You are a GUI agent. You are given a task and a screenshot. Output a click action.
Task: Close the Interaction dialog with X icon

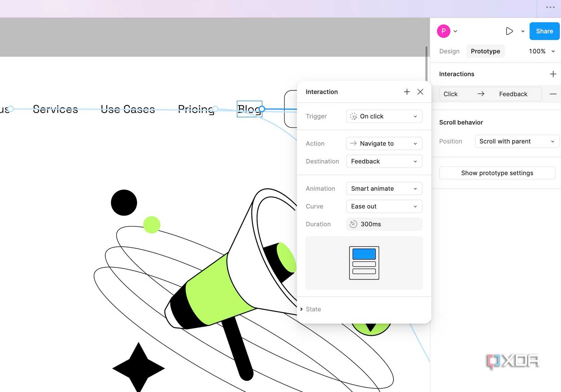click(x=420, y=92)
